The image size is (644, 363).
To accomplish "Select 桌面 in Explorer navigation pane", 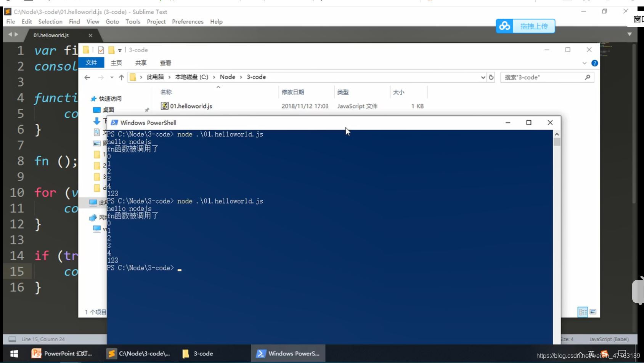I will pos(104,110).
